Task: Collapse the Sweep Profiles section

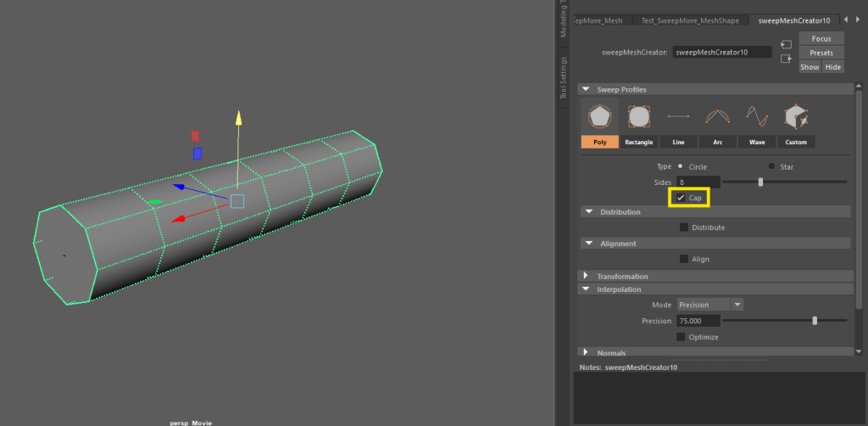Action: click(x=586, y=89)
